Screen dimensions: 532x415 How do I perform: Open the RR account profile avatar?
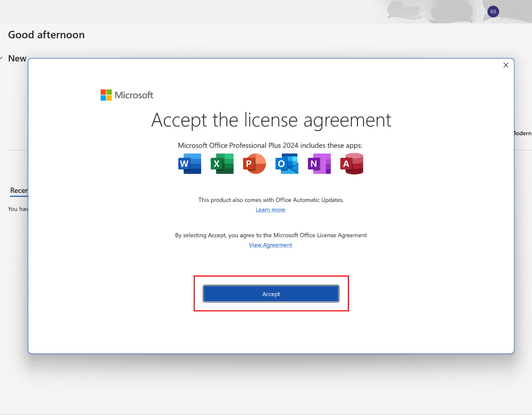(493, 12)
